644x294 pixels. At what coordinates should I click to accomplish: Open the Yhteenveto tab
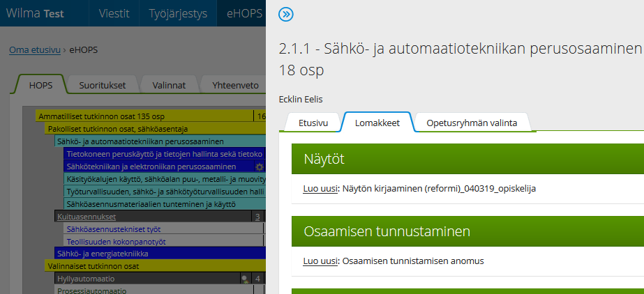[x=235, y=85]
